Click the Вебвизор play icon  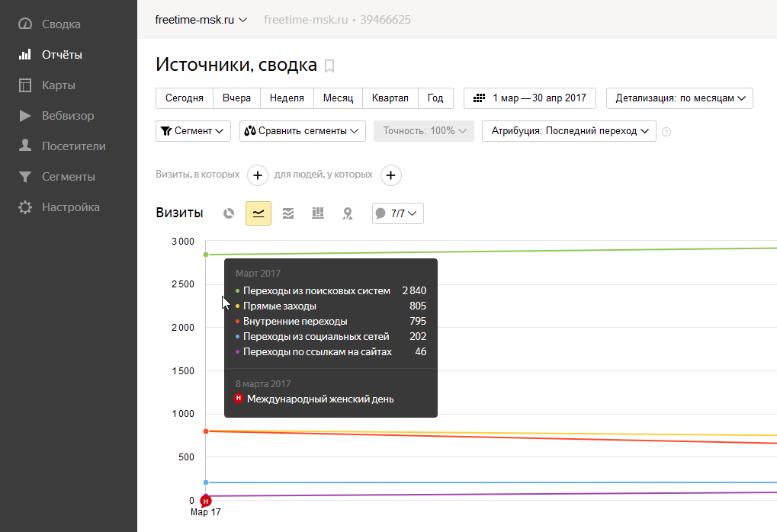pyautogui.click(x=24, y=116)
